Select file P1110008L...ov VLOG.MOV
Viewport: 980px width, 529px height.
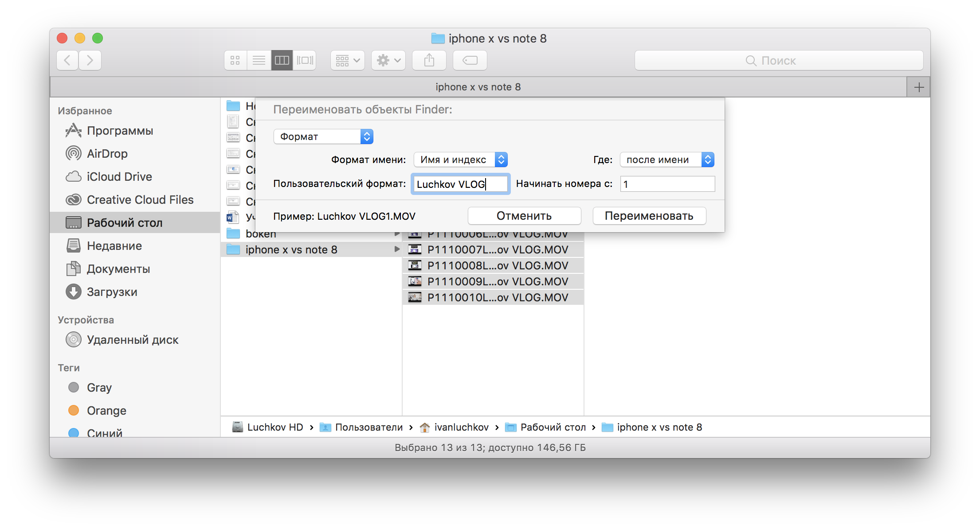[493, 265]
